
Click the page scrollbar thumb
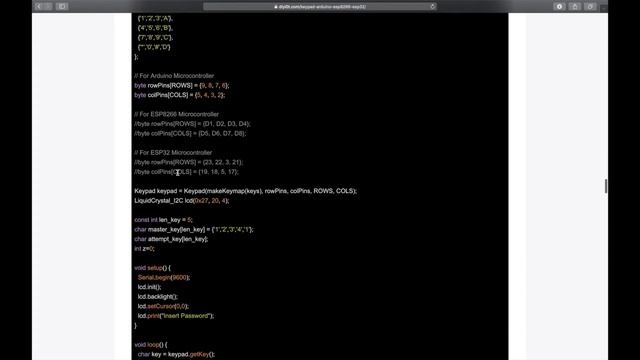[606, 186]
